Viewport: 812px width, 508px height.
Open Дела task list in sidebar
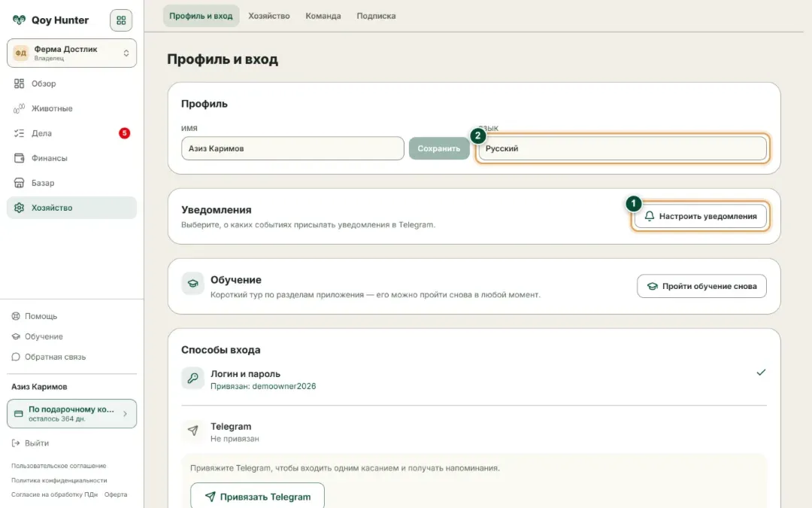(71, 133)
